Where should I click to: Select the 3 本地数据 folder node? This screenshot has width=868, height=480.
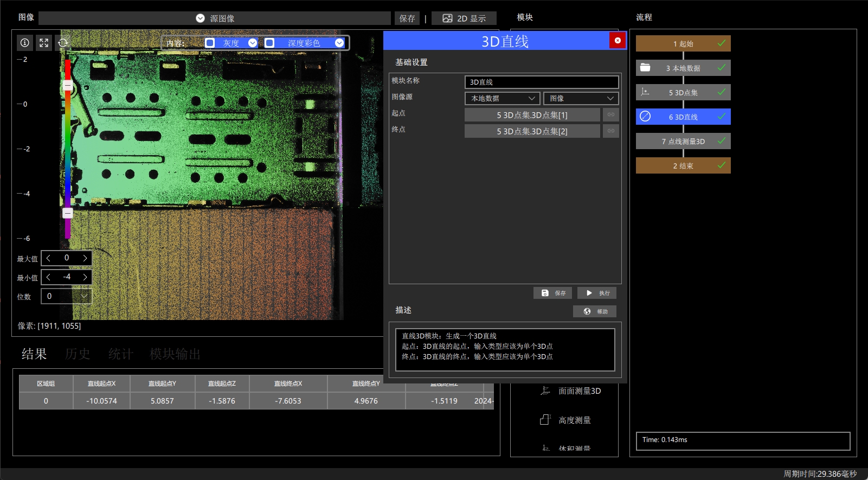tap(683, 68)
